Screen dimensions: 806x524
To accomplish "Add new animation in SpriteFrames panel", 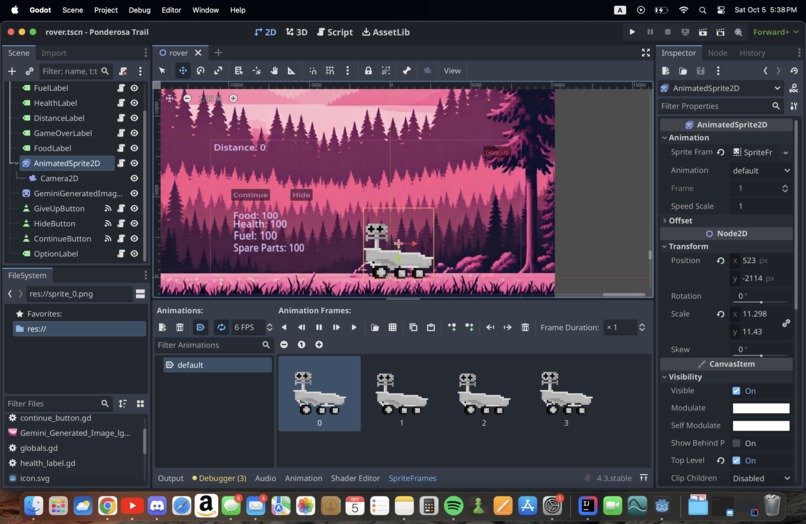I will click(162, 328).
